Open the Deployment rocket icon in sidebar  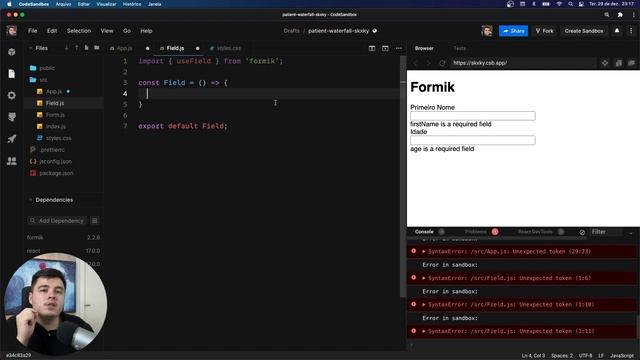(11, 139)
